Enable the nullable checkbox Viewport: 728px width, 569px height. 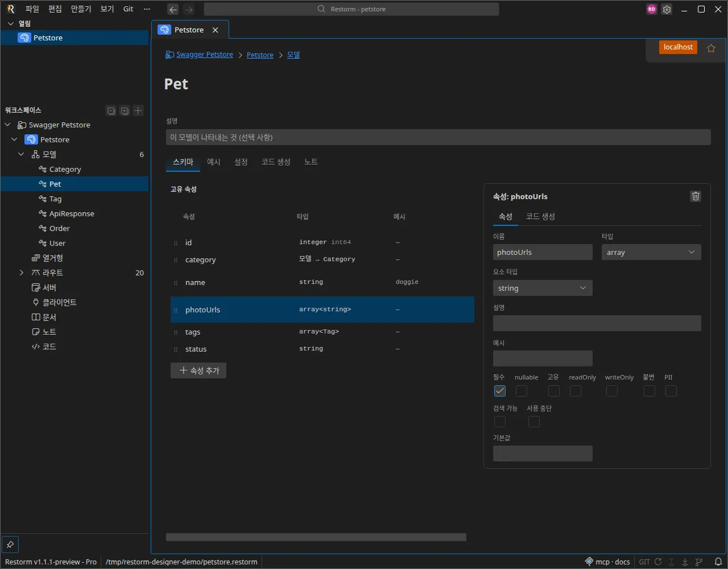[x=522, y=391]
